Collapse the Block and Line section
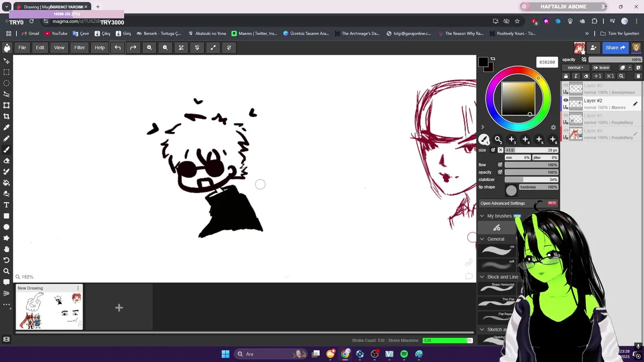644x362 pixels. 482,277
